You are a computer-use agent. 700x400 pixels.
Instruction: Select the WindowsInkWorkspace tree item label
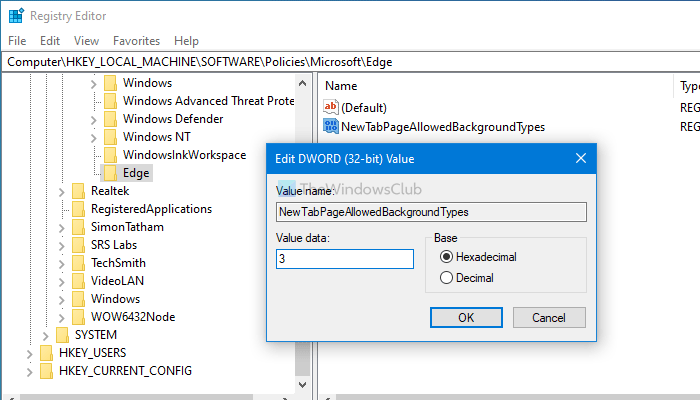pos(184,155)
